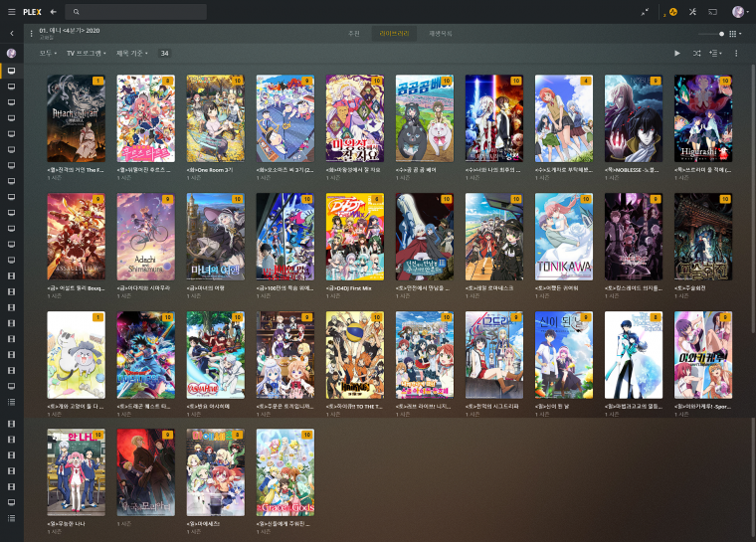Open the 마녀의 여행 poster
This screenshot has height=542, width=756.
216,237
